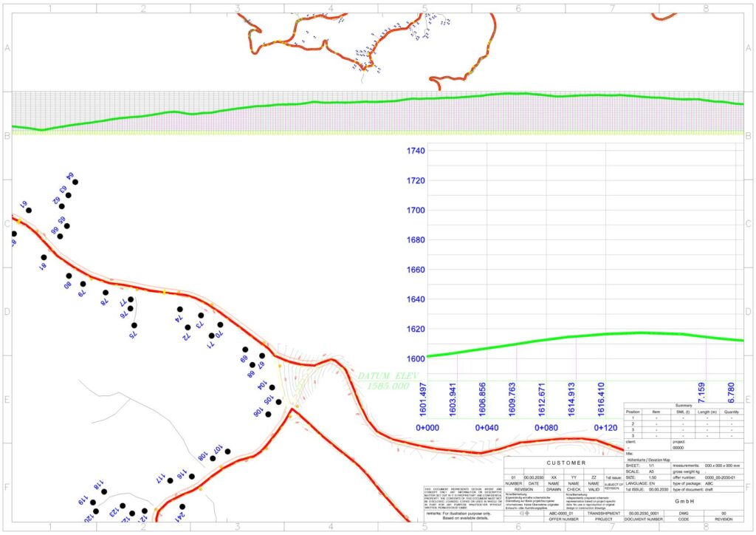
Task: Click the 1600 elevation axis label
Action: [x=416, y=358]
